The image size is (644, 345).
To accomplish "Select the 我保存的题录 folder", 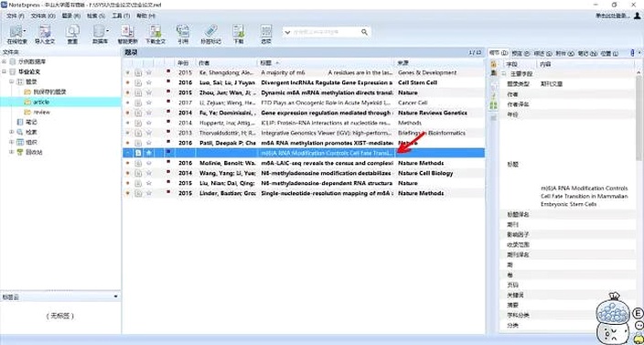I will coord(49,92).
